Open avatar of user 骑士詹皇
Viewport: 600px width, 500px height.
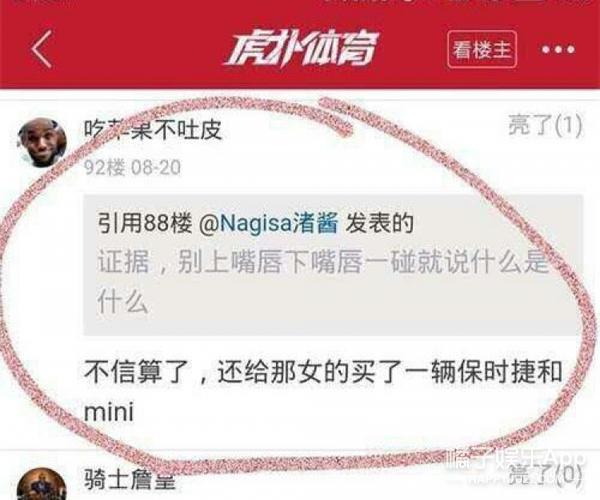pos(42,485)
